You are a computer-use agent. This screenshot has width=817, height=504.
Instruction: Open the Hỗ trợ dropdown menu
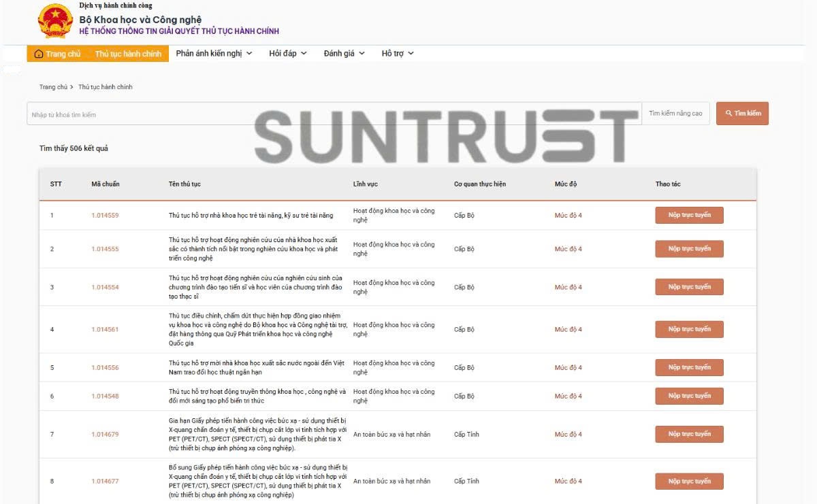click(x=398, y=54)
